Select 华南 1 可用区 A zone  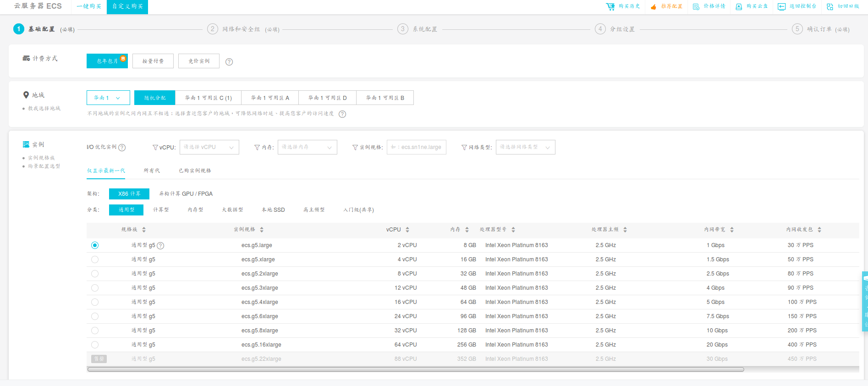(270, 98)
